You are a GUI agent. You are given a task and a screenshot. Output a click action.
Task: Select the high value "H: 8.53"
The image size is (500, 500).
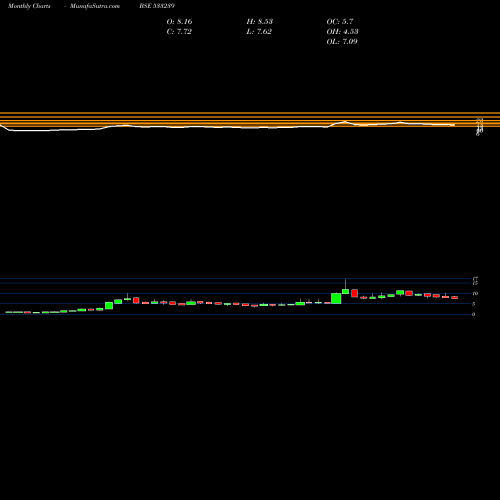tap(260, 22)
